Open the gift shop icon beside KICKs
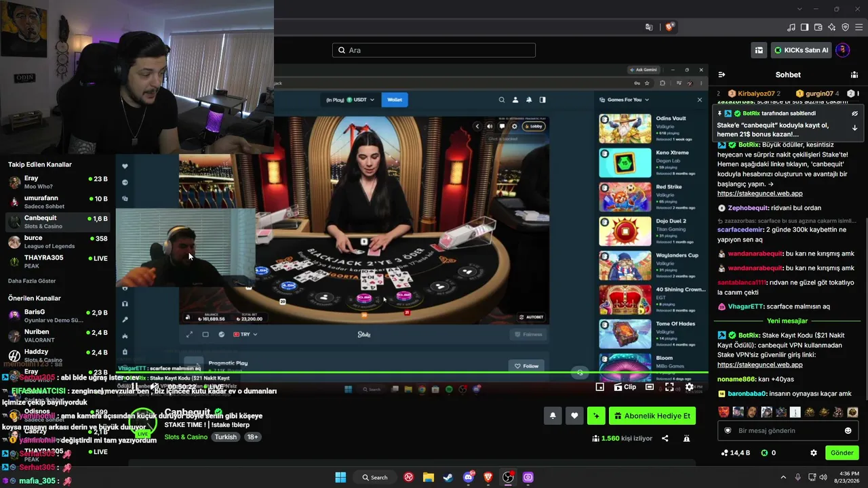Screen dimensions: 868x488 [759, 50]
